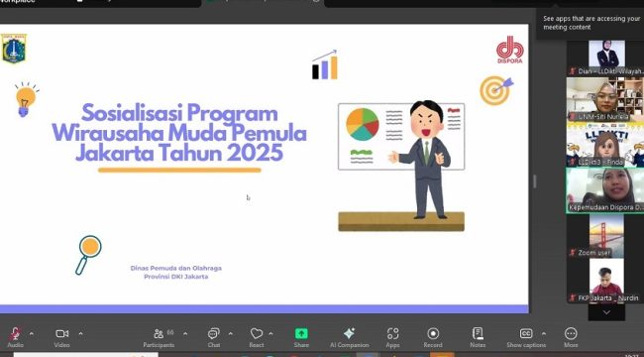Image resolution: width=644 pixels, height=357 pixels.
Task: Open audio options arrow beside Audio
Action: click(32, 333)
